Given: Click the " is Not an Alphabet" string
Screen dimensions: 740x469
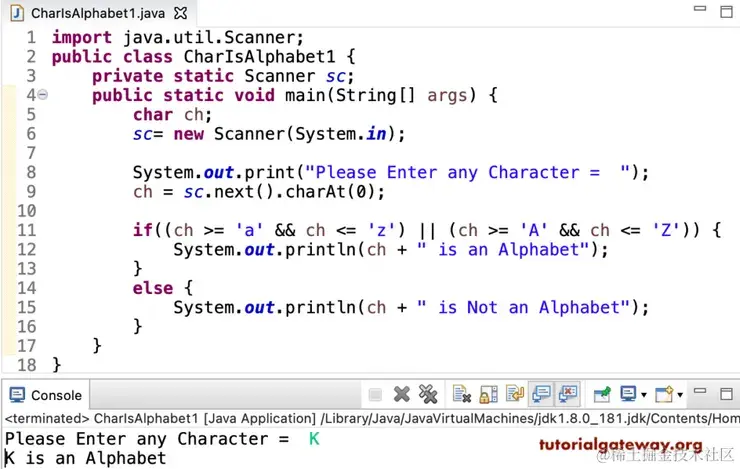Looking at the screenshot, I should (x=524, y=308).
